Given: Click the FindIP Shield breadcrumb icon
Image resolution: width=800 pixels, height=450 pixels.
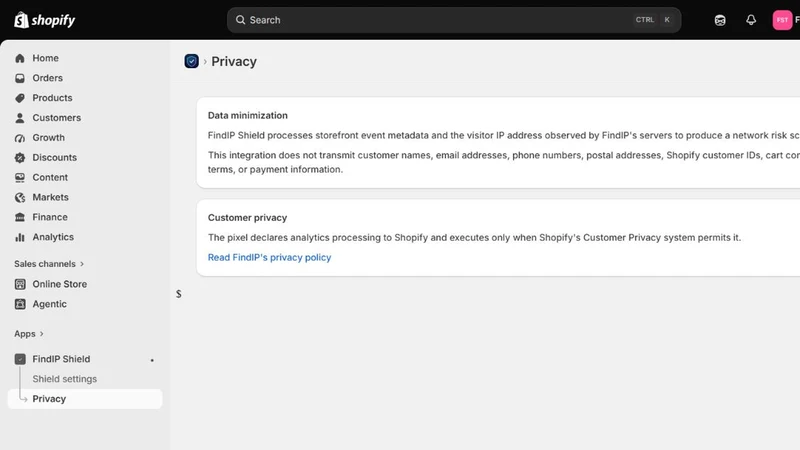Looking at the screenshot, I should (191, 61).
